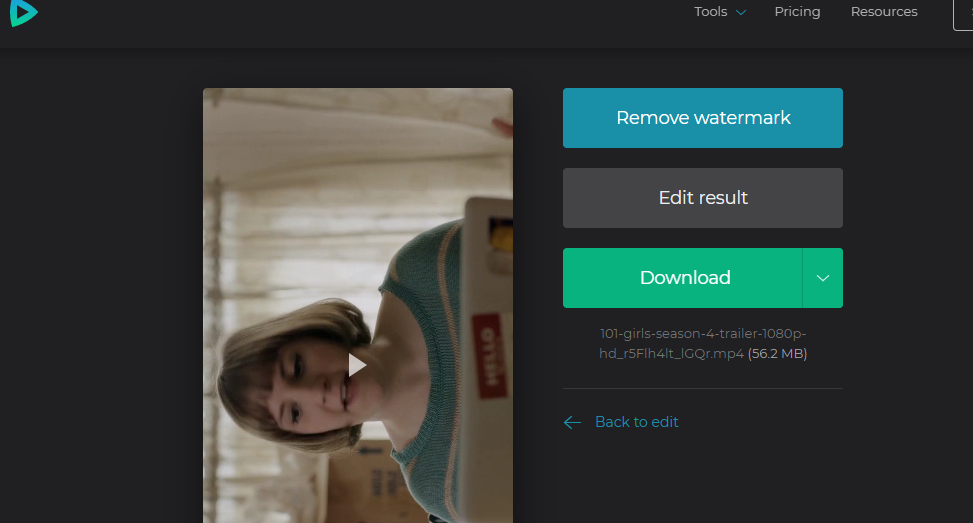This screenshot has height=523, width=973.
Task: Open the Pricing page
Action: (797, 12)
